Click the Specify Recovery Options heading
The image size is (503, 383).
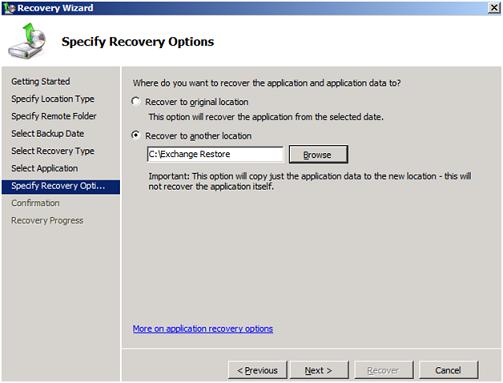pos(138,42)
